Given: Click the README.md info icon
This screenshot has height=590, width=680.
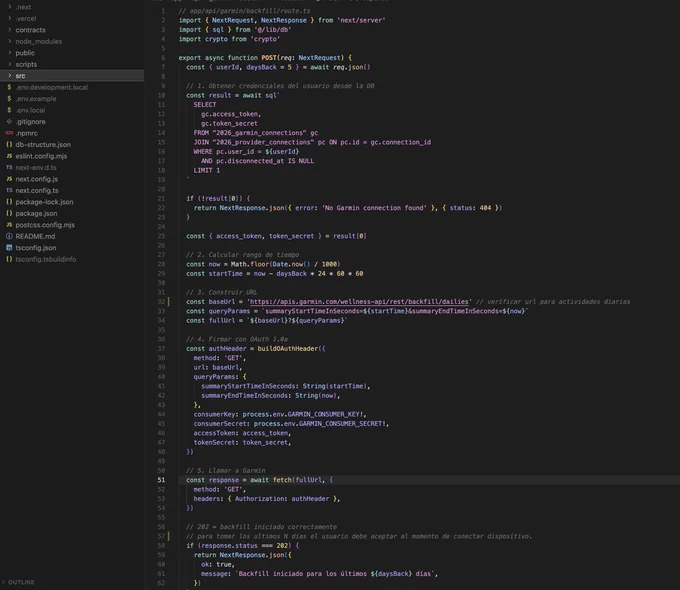Looking at the screenshot, I should tap(9, 236).
